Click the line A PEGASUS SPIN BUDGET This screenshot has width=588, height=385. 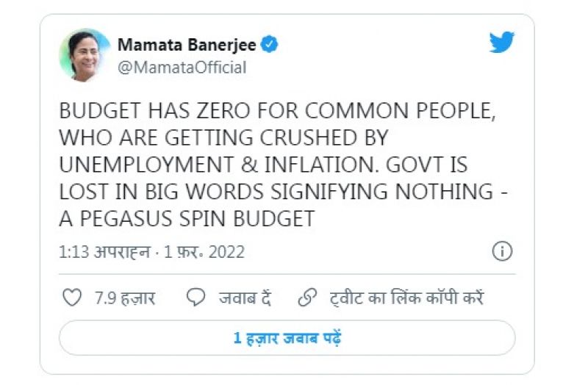(187, 217)
